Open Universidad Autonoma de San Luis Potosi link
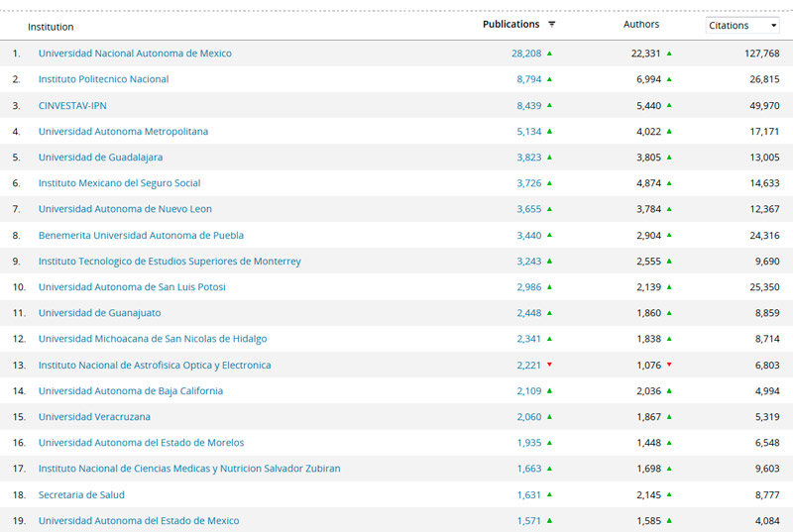The width and height of the screenshot is (793, 532). pyautogui.click(x=132, y=287)
